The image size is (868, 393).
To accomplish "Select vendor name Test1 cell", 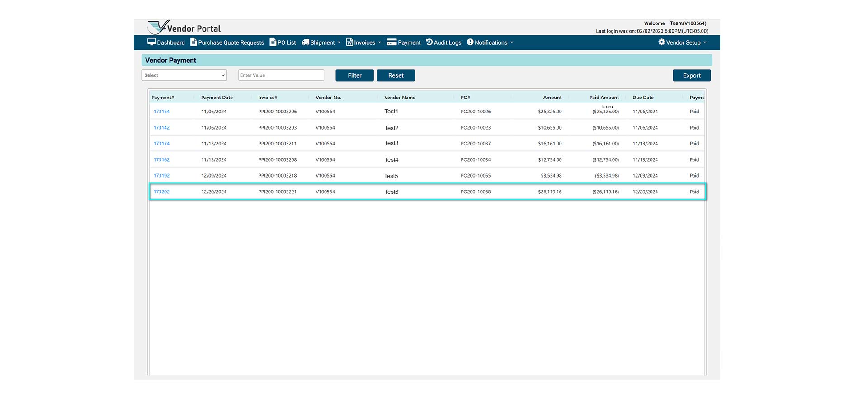I will point(392,112).
